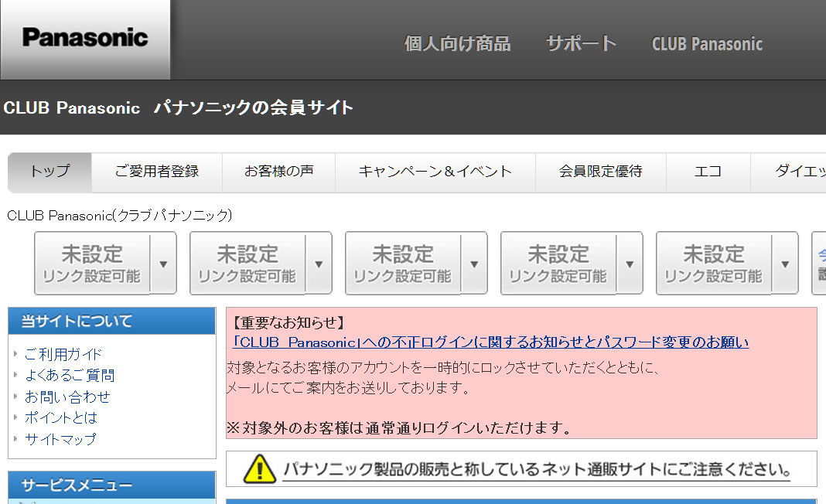Click 【重要なお知らせ】 heading text
This screenshot has width=826, height=504.
pos(288,322)
